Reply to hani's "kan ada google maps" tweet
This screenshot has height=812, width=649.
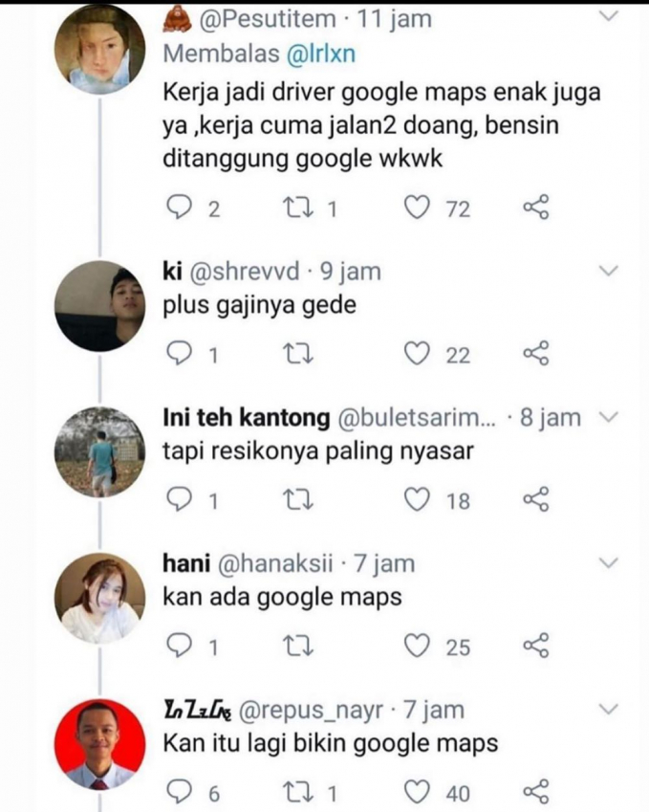(180, 647)
